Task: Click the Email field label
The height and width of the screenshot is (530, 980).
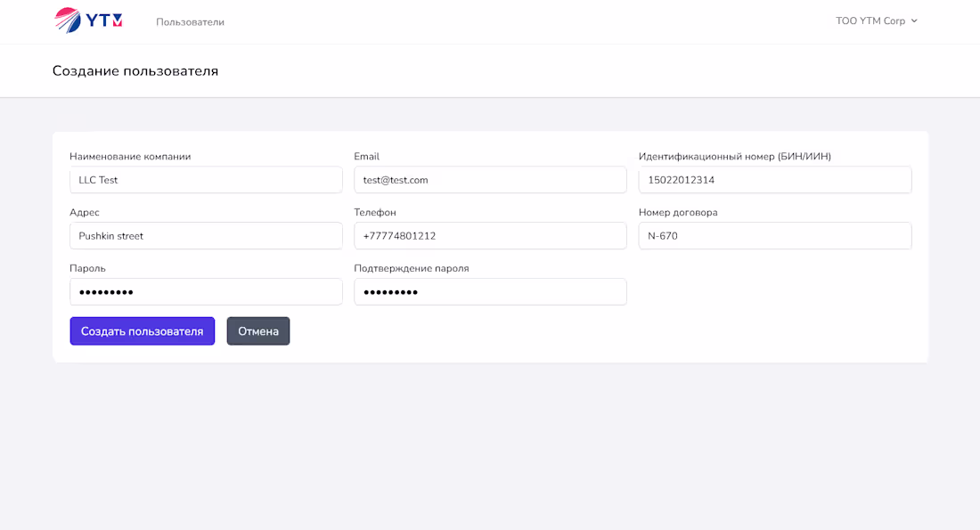Action: (366, 156)
